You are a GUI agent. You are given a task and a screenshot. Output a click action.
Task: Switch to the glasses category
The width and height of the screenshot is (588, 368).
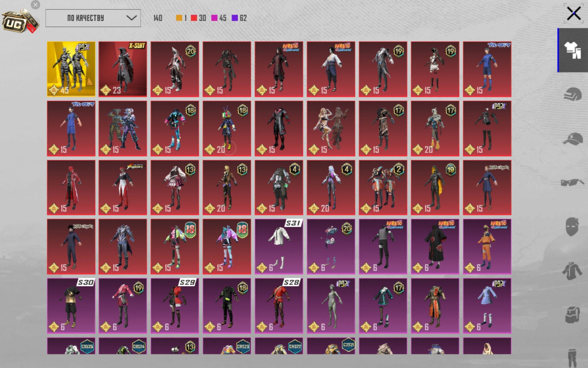coord(573,183)
